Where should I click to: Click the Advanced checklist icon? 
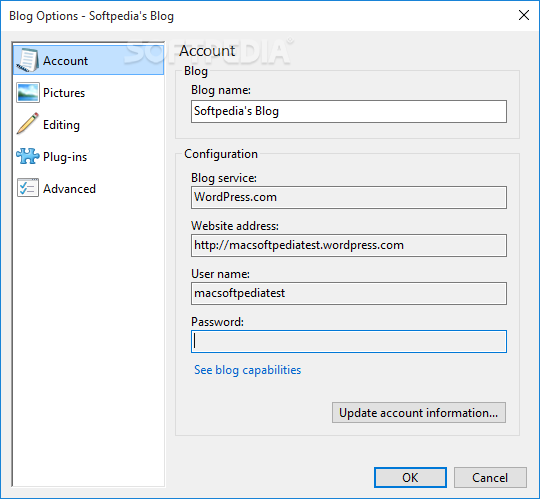pos(28,188)
